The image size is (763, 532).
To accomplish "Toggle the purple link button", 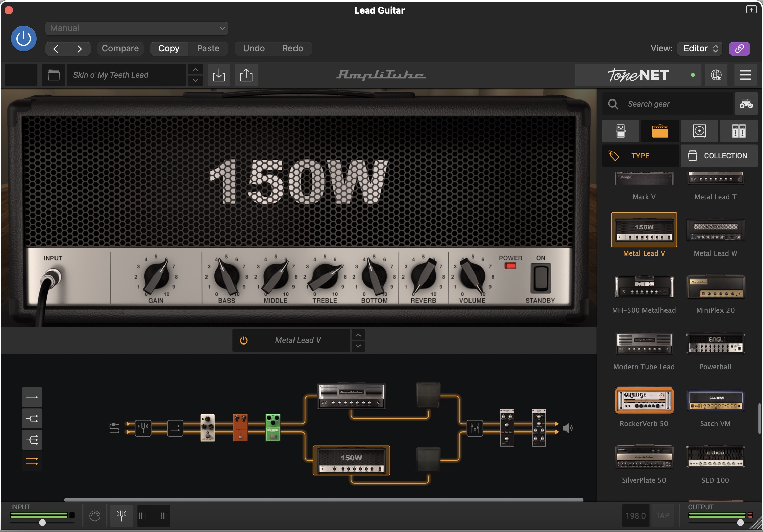I will 739,48.
